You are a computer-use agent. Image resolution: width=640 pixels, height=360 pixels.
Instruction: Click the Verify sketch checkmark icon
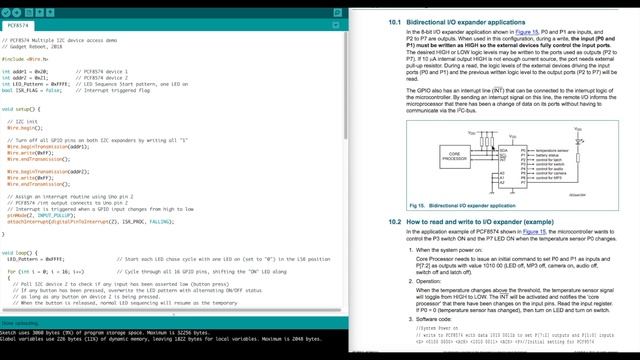click(x=6, y=13)
